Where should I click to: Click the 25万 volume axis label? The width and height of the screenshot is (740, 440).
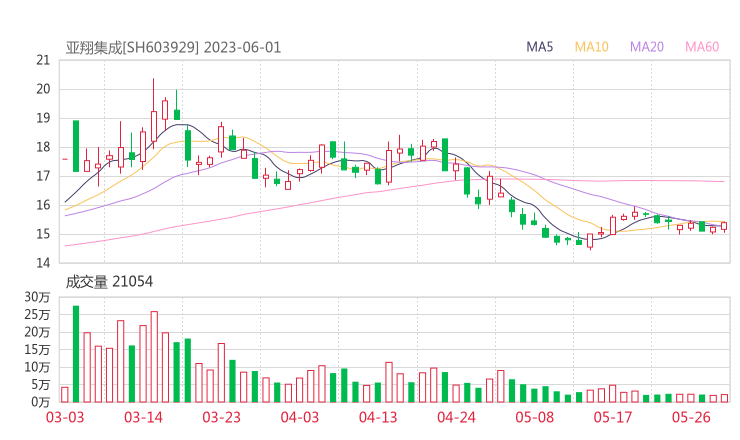[37, 314]
